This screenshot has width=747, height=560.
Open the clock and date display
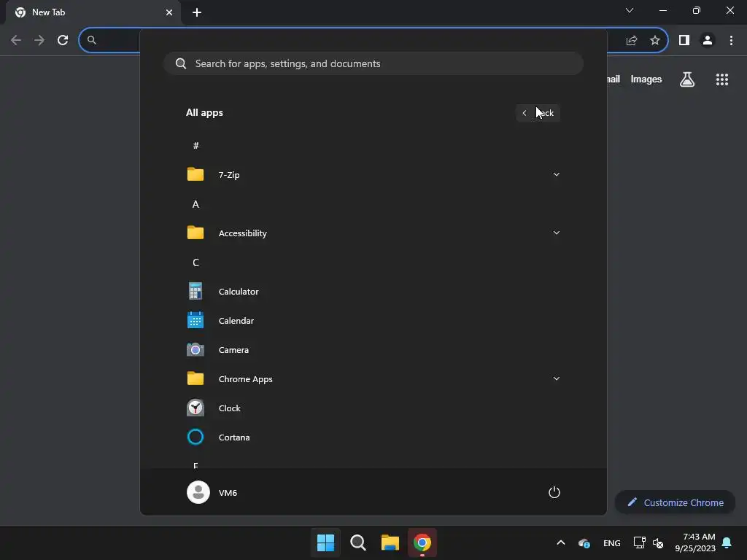tap(695, 542)
